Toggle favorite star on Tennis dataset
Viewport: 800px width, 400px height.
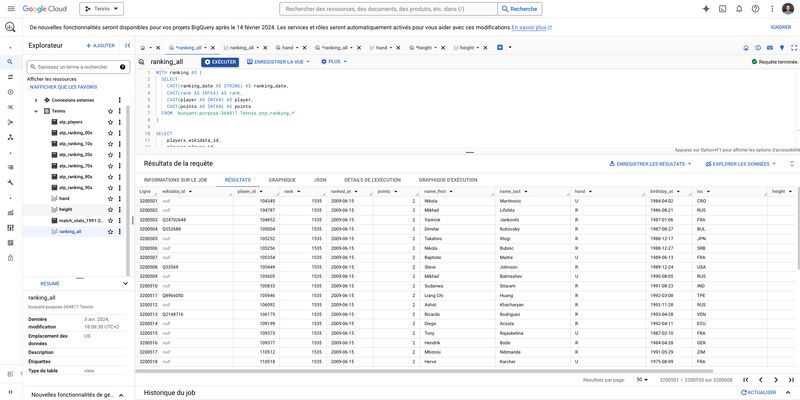click(x=112, y=111)
